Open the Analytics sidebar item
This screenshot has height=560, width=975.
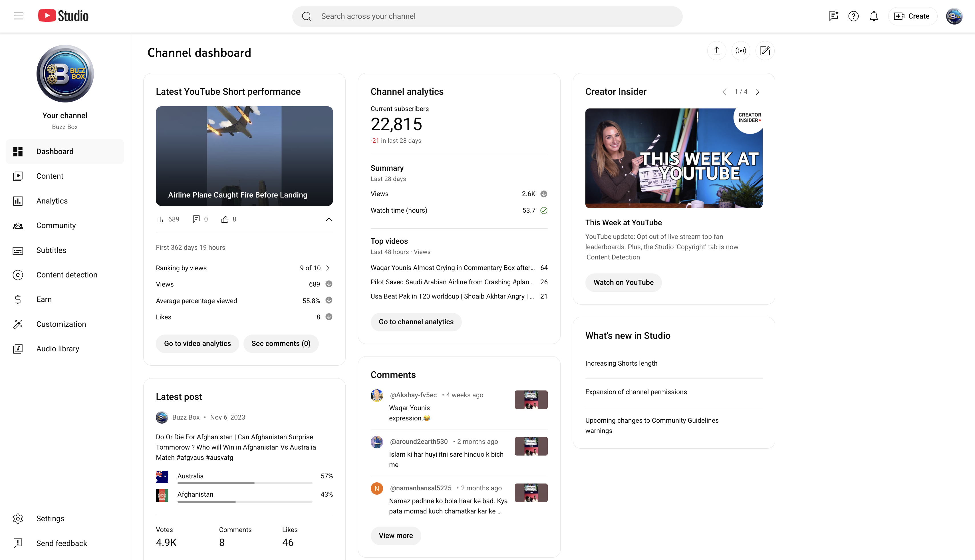click(x=65, y=201)
